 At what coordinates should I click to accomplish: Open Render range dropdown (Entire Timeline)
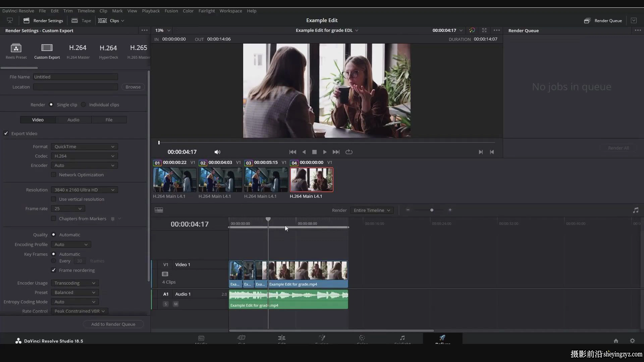pos(372,210)
